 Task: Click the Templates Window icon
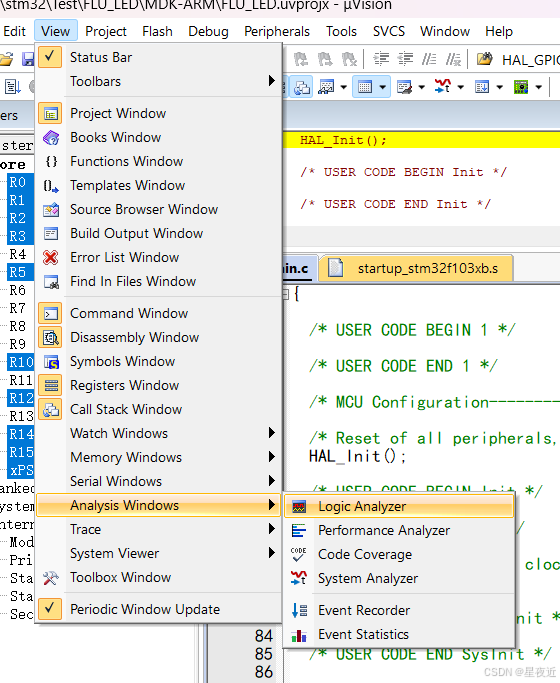tap(51, 186)
